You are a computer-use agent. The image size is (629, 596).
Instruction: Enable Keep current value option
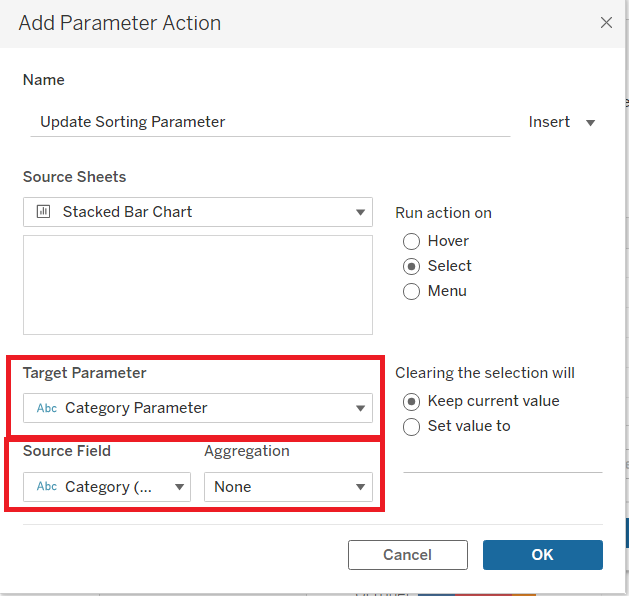pyautogui.click(x=411, y=401)
